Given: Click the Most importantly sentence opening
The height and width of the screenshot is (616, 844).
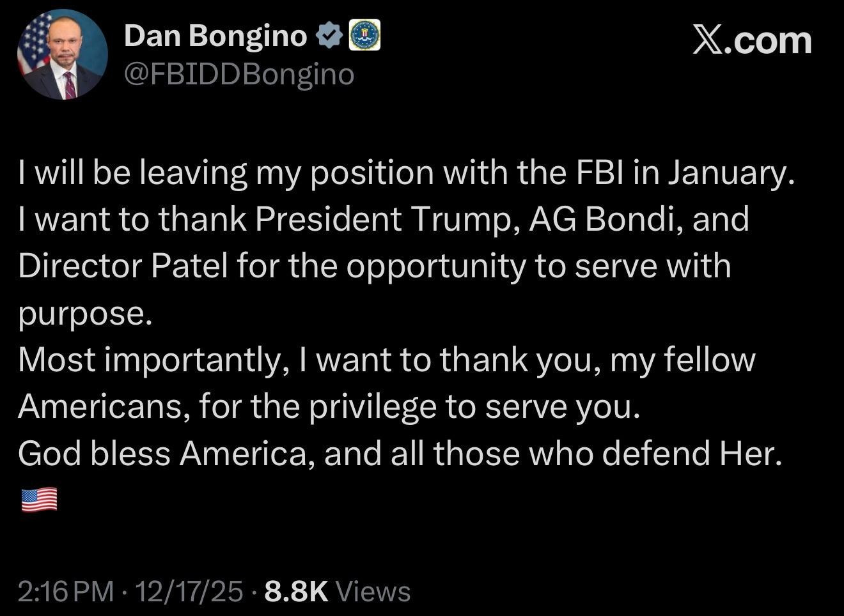Looking at the screenshot, I should (150, 360).
